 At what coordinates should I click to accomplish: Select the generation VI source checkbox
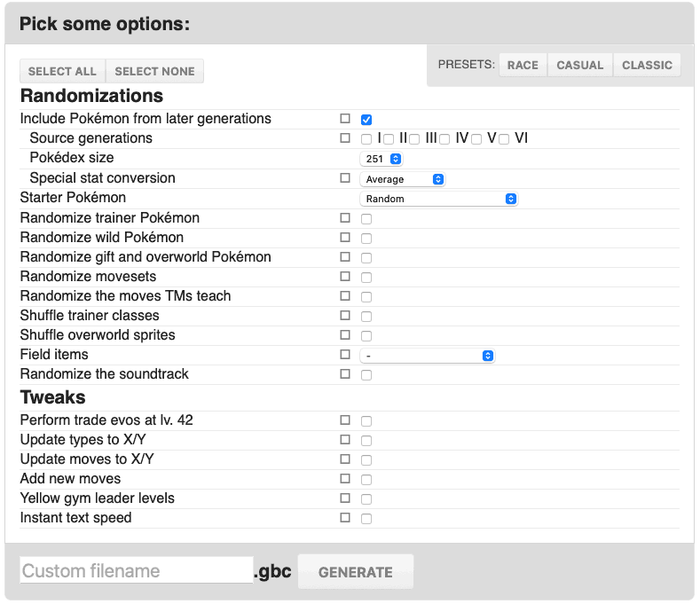(504, 139)
